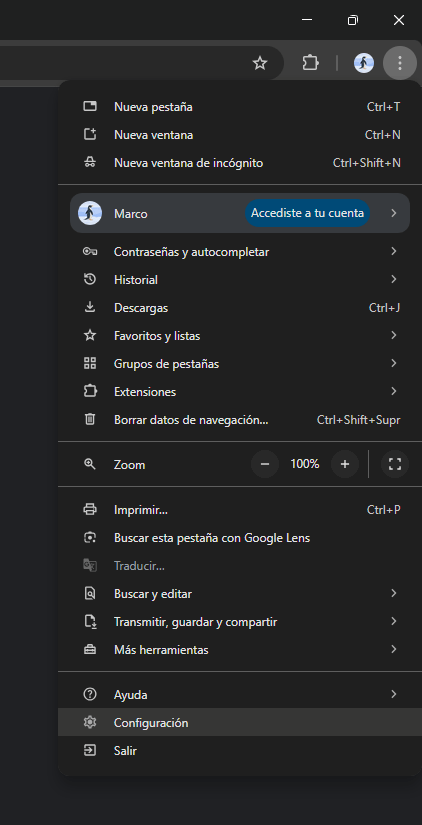This screenshot has height=825, width=422.
Task: Expand the Ayuda submenu arrow
Action: coord(393,695)
